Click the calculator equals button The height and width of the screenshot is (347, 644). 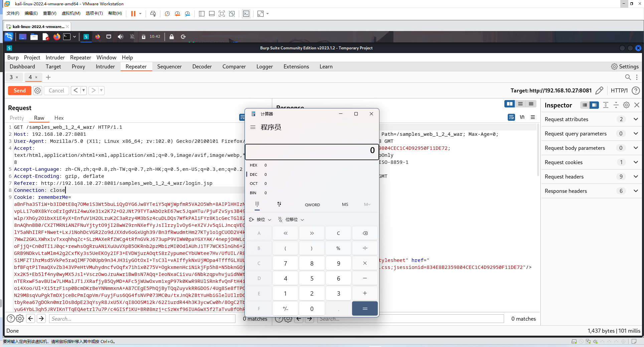(365, 309)
